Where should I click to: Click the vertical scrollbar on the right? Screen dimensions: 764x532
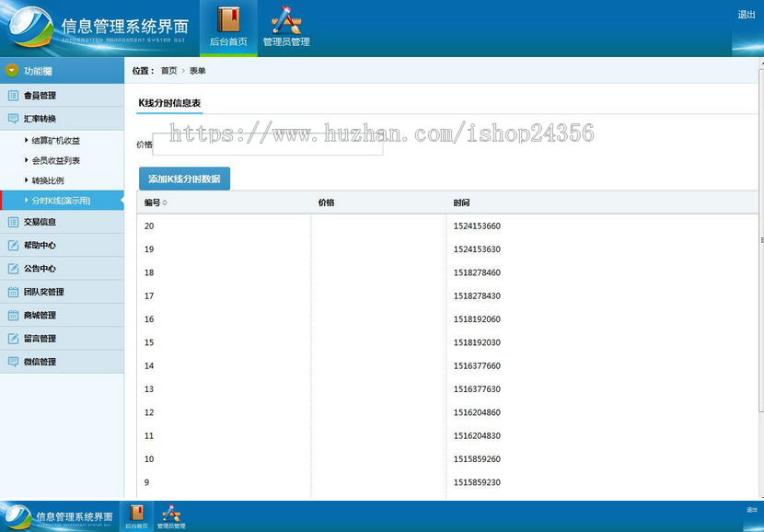click(x=761, y=238)
